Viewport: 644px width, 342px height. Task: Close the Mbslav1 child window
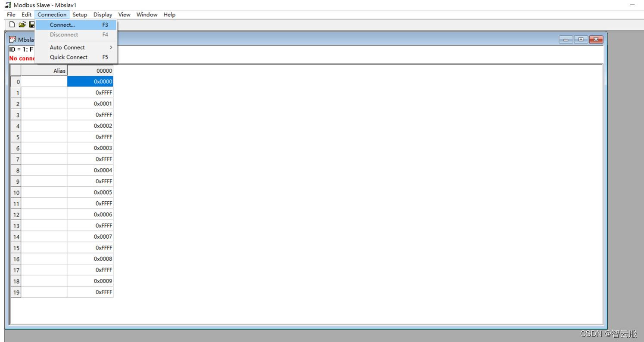(x=596, y=40)
